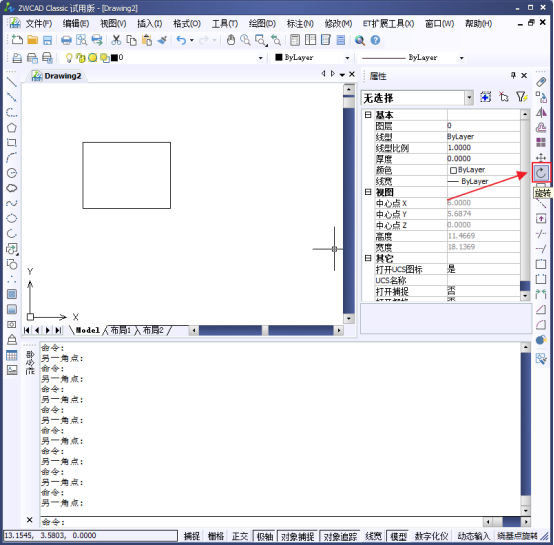The height and width of the screenshot is (545, 554).
Task: Toggle 栅格 grid display in status bar
Action: click(x=216, y=536)
